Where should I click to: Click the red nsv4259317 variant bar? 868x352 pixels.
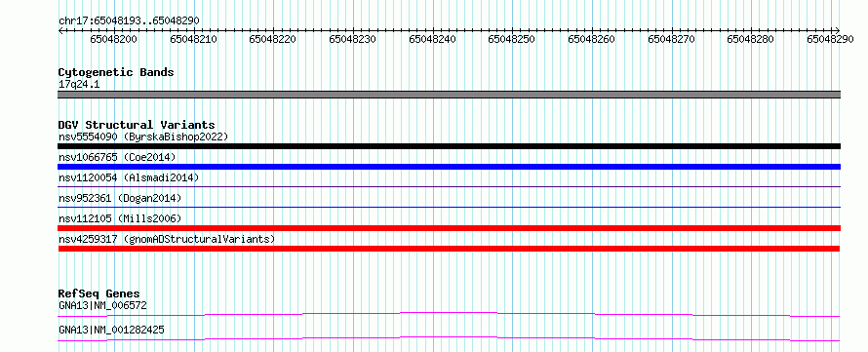coord(449,249)
